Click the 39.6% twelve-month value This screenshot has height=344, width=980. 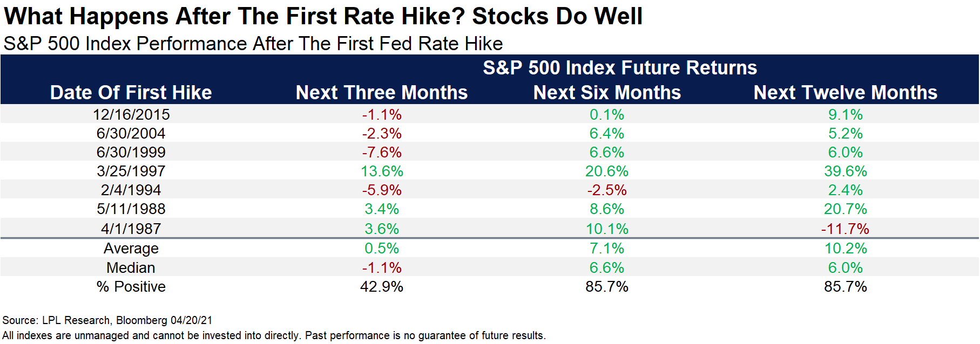(x=846, y=171)
